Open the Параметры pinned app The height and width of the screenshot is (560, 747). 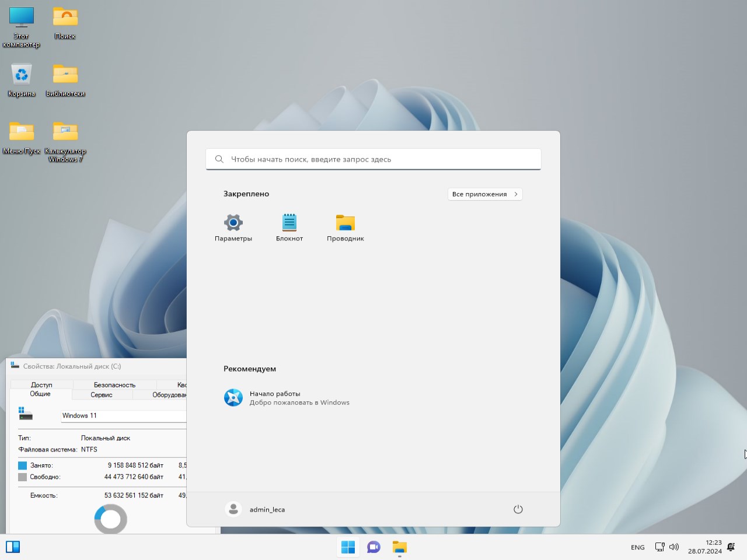[x=233, y=228]
